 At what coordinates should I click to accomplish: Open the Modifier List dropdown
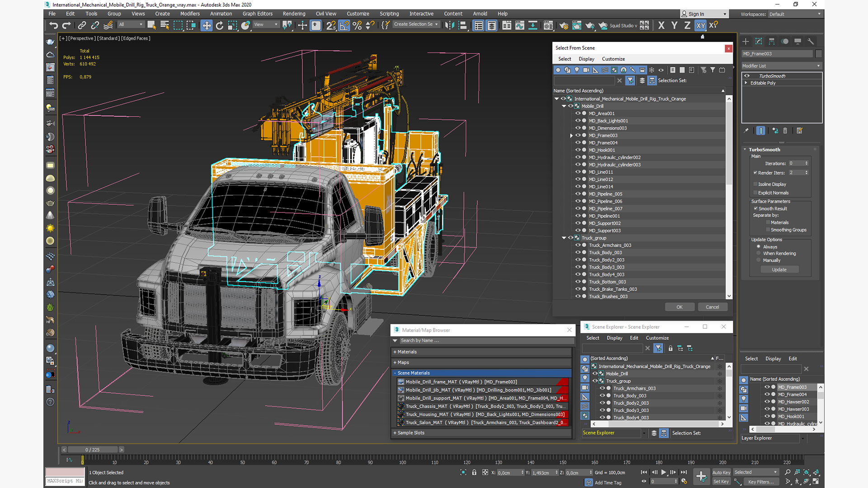click(x=781, y=66)
